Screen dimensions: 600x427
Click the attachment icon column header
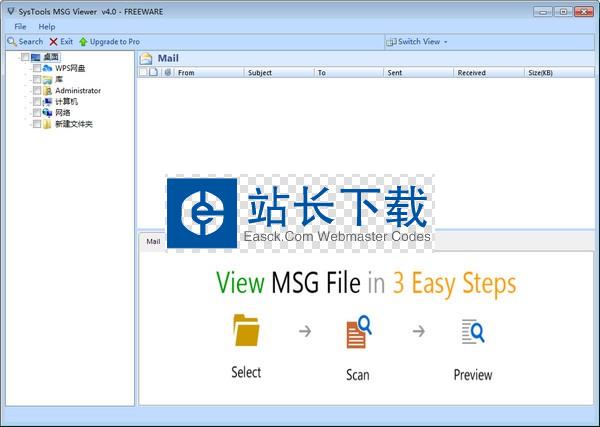(x=167, y=72)
